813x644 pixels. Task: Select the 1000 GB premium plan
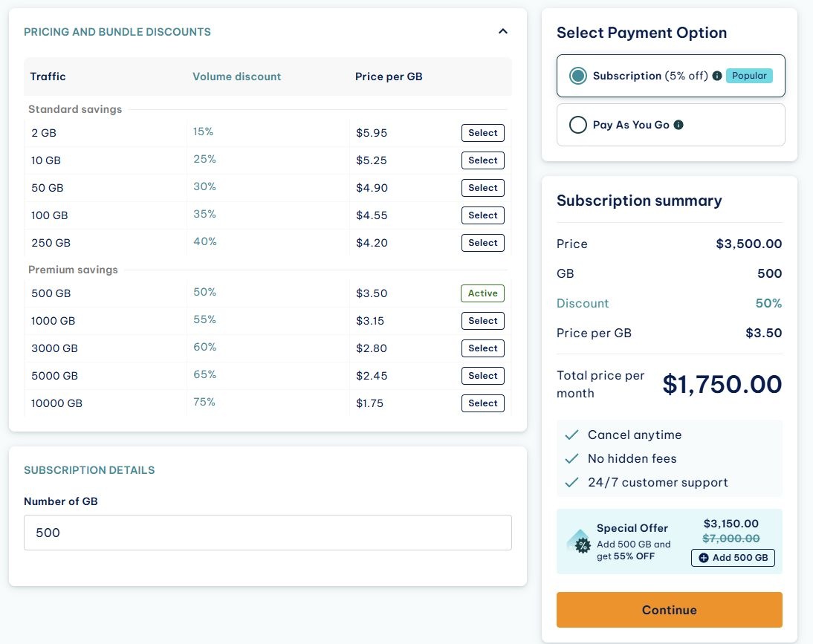point(482,321)
